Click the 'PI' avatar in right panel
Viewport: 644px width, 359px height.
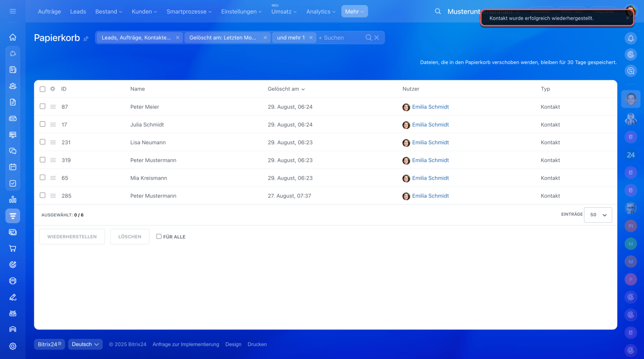[x=630, y=226]
